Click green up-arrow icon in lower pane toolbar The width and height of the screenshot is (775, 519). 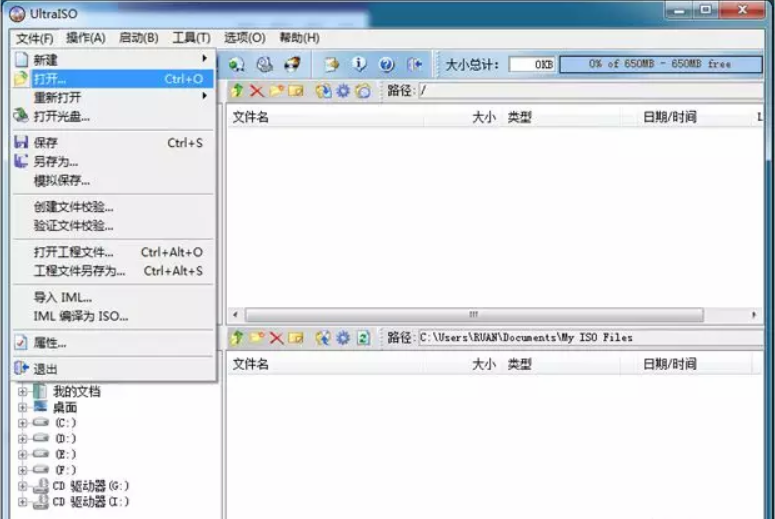pos(237,338)
